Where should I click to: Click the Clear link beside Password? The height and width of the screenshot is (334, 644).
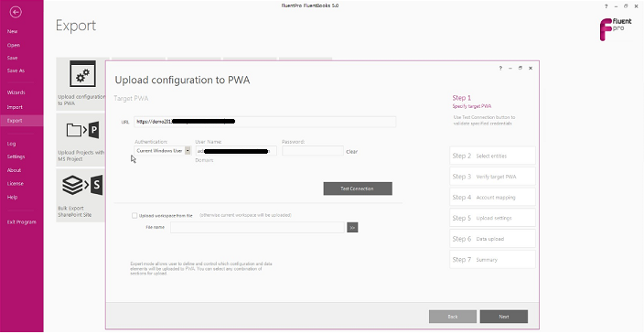(x=351, y=152)
